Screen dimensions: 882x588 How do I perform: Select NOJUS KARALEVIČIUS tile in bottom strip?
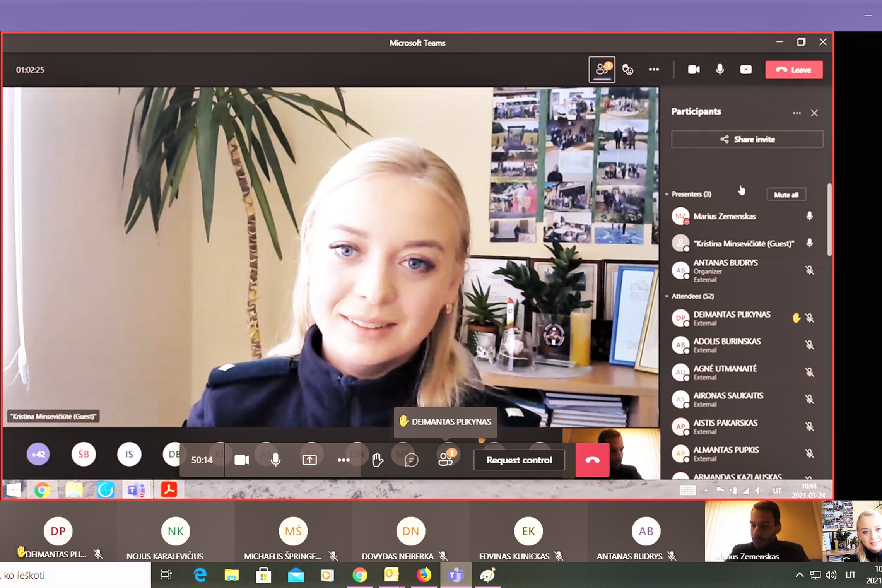[x=176, y=531]
